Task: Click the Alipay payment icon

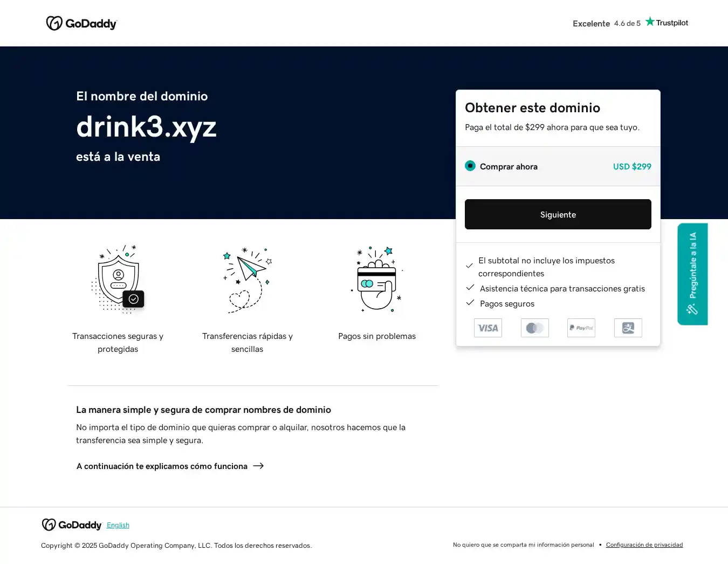Action: point(628,328)
